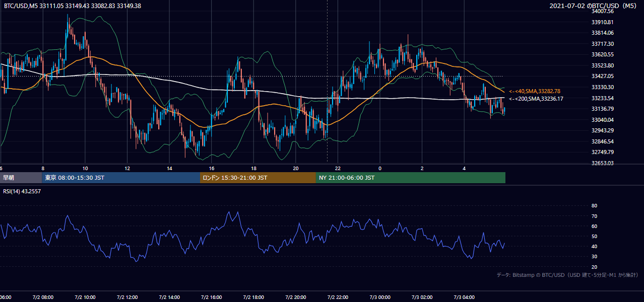The width and height of the screenshot is (644, 302).
Task: Select the ロンドン 15:30-21:00 JST session bar
Action: (258, 178)
